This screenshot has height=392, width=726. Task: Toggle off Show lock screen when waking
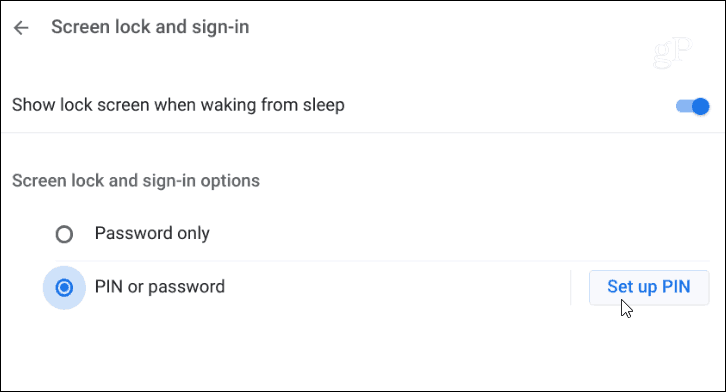692,106
